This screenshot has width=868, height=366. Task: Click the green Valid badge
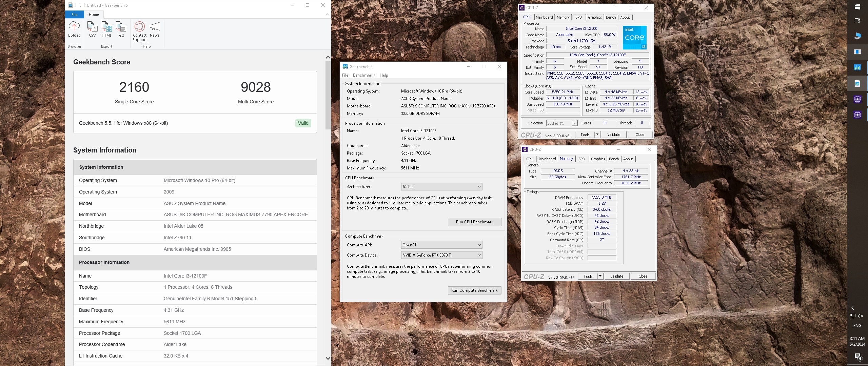[303, 123]
